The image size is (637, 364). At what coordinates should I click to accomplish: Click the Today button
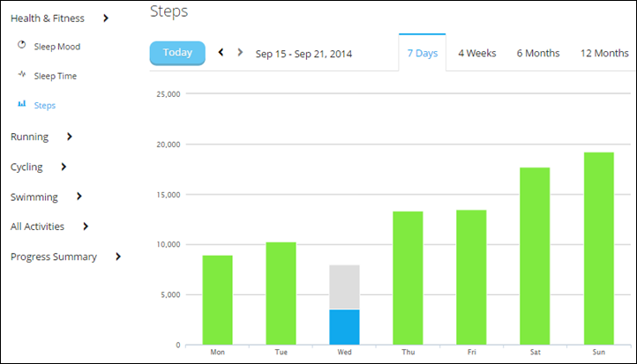177,53
